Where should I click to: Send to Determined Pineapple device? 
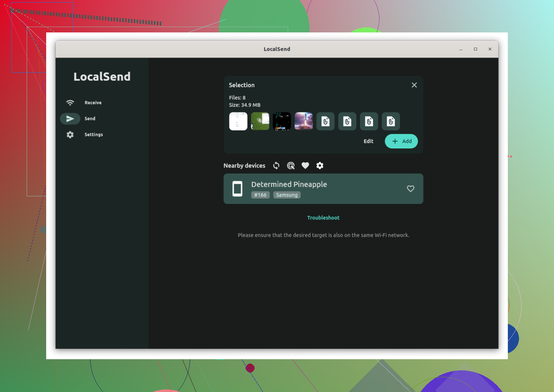[x=323, y=189]
